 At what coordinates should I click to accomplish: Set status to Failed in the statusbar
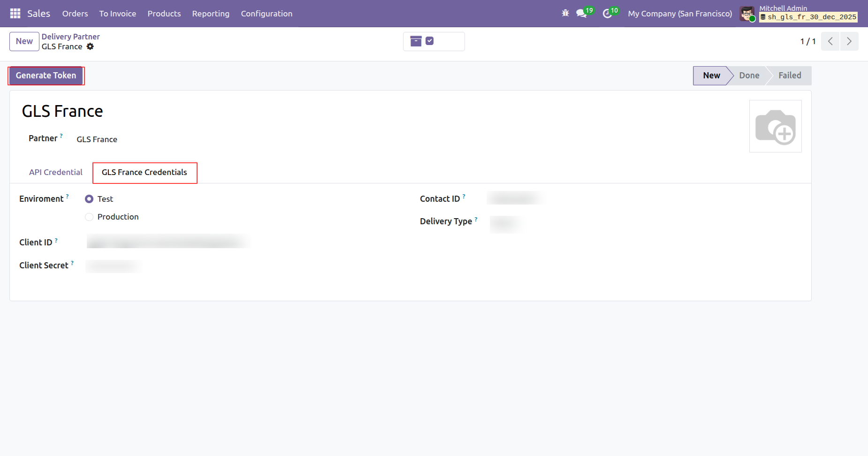[790, 76]
